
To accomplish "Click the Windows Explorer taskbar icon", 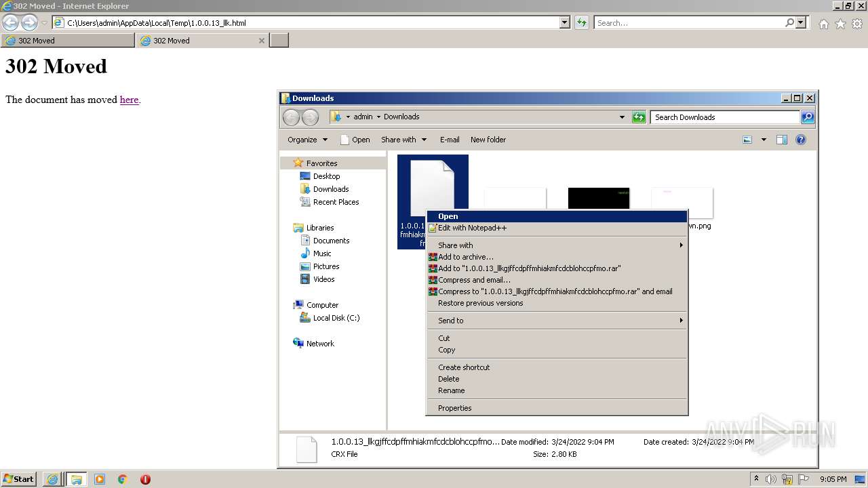I will pyautogui.click(x=76, y=479).
